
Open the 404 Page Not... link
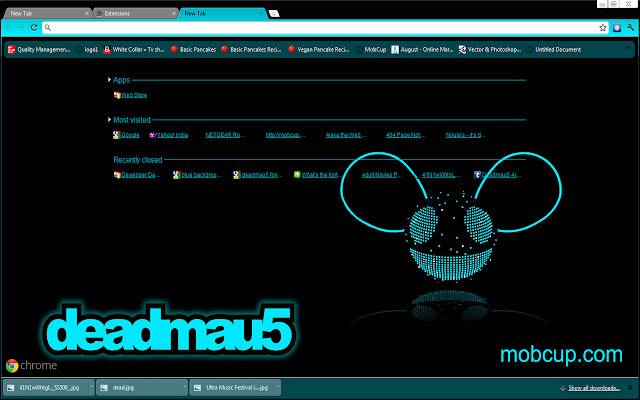click(406, 135)
